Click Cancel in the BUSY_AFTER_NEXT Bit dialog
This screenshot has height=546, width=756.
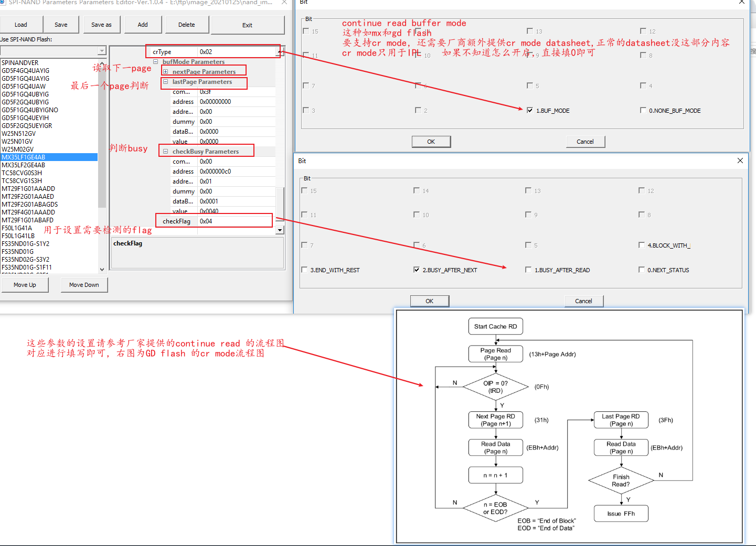click(x=583, y=301)
